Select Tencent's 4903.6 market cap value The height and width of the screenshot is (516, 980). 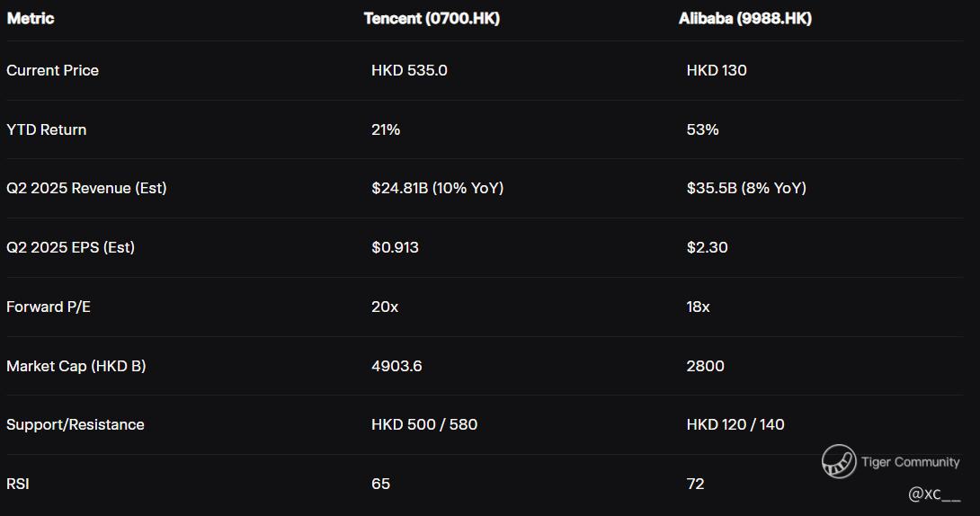pos(396,366)
